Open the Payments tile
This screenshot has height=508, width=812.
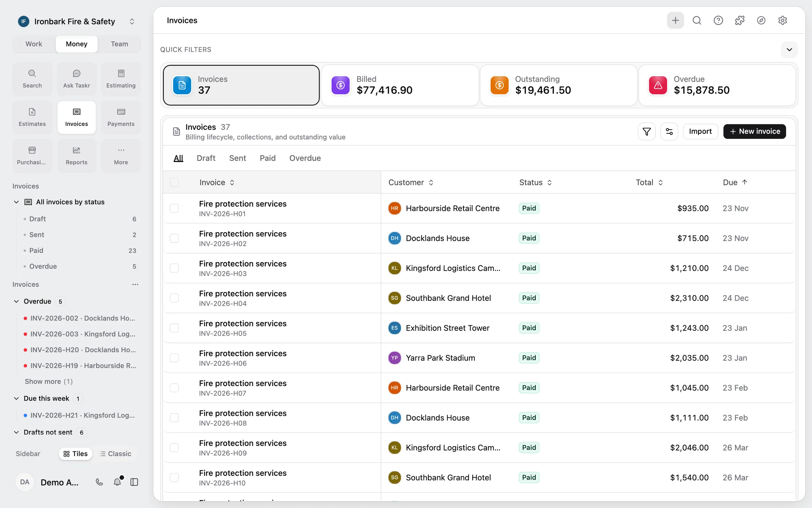(121, 117)
